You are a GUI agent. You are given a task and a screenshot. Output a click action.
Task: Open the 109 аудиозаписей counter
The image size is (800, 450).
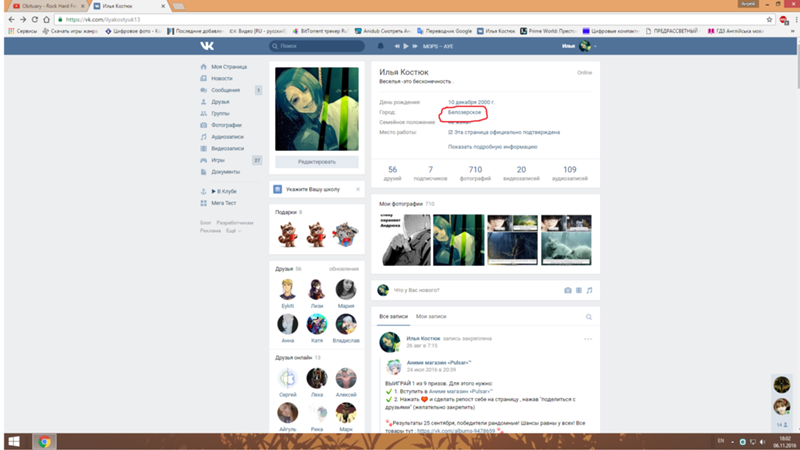click(x=570, y=173)
